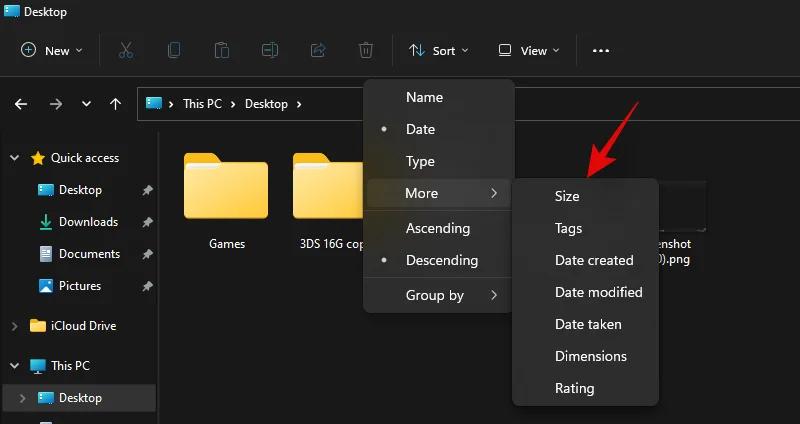
Task: Expand the iCloud Drive tree node
Action: coord(15,326)
